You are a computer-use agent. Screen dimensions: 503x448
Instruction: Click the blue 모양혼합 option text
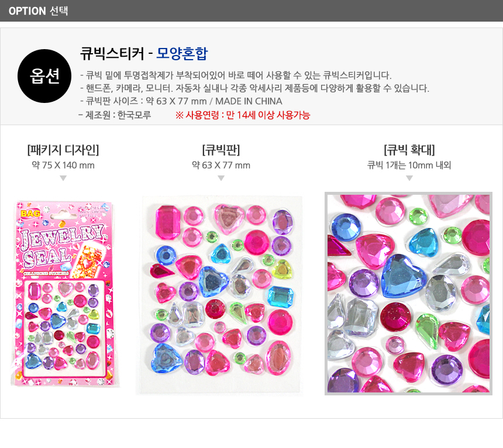point(182,54)
